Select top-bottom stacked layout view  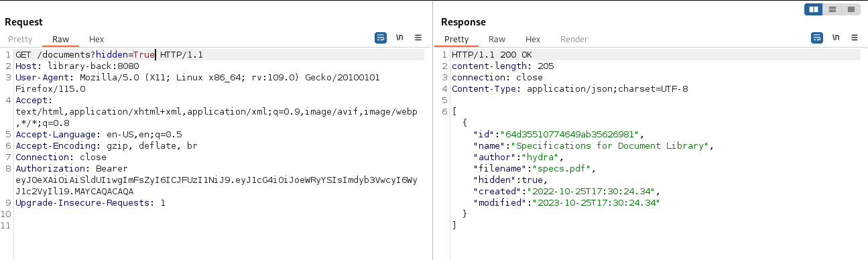coord(832,9)
